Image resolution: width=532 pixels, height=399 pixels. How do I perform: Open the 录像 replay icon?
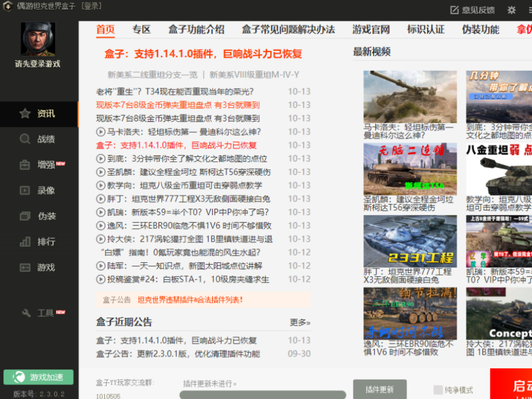click(25, 190)
